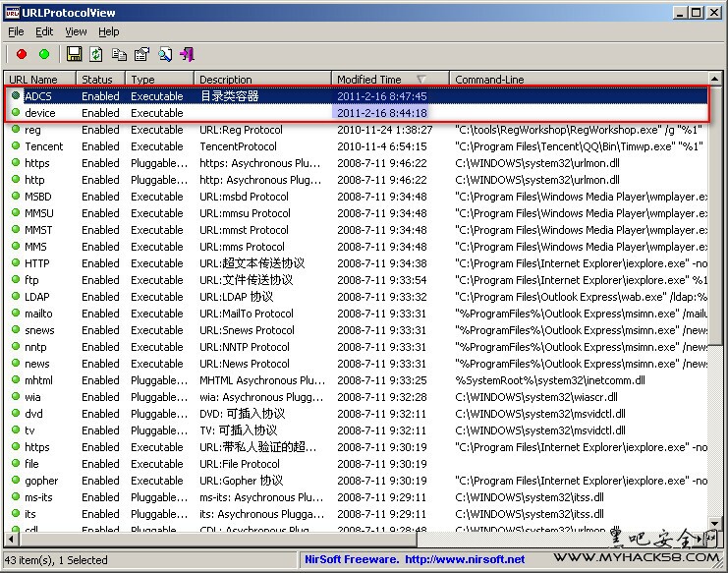Screen dimensions: 728x573
Task: Select the LDAP protocol row
Action: point(39,297)
